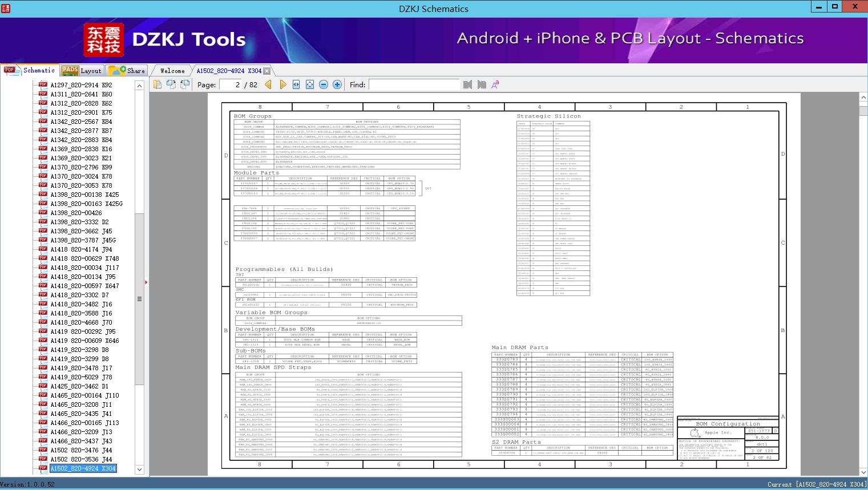868x490 pixels.
Task: Click the file list scroll down arrow
Action: [x=139, y=469]
